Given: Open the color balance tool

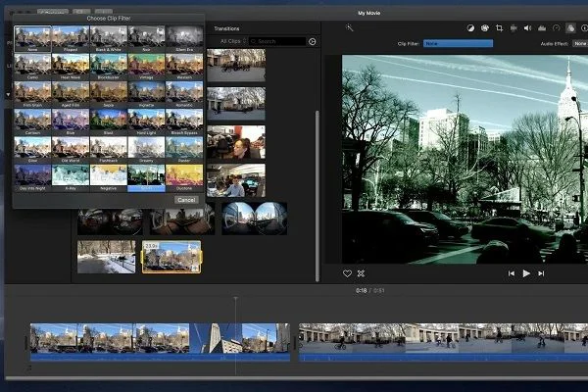Looking at the screenshot, I should click(x=470, y=28).
